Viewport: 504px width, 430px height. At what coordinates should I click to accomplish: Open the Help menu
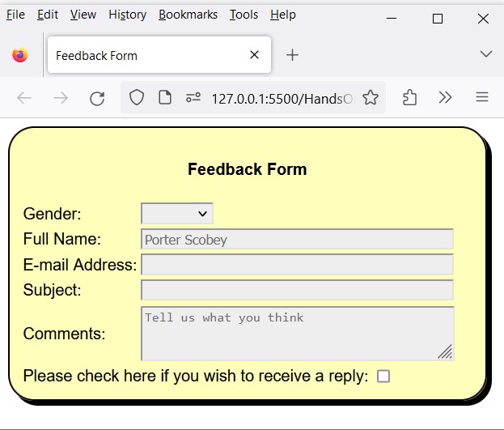coord(283,15)
